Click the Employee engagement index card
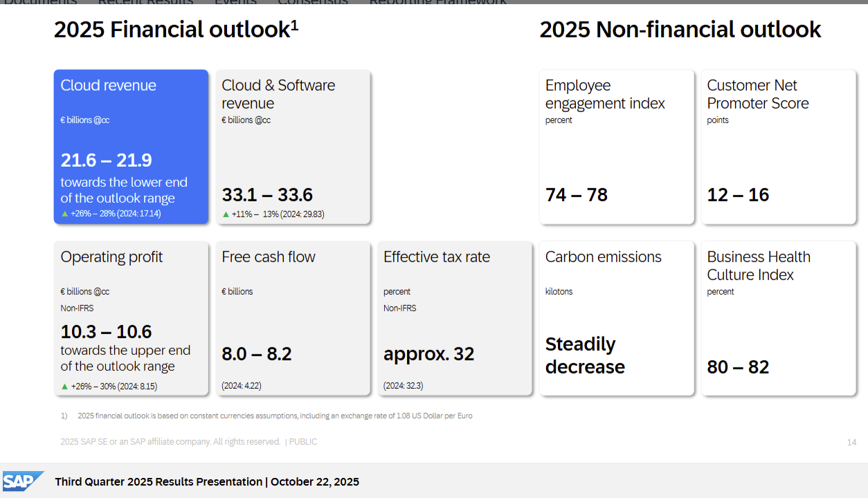Screen dimensions: 868x498 (x=616, y=147)
